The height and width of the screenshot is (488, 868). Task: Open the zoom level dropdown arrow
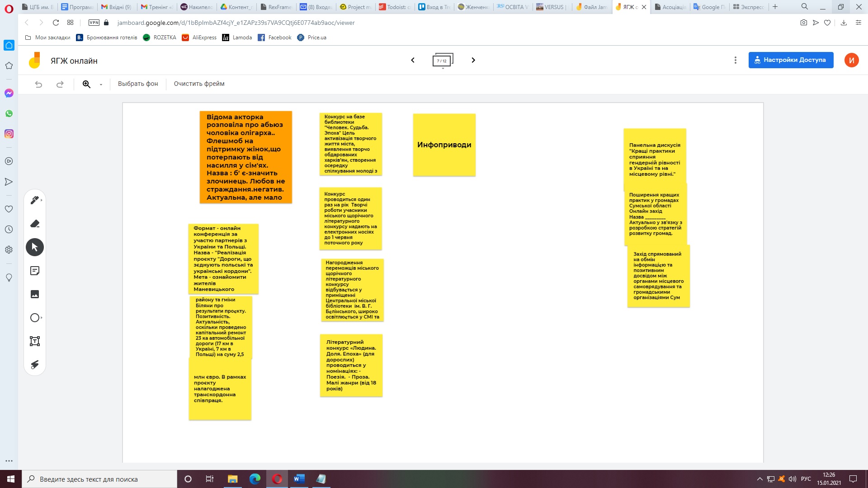click(x=101, y=84)
